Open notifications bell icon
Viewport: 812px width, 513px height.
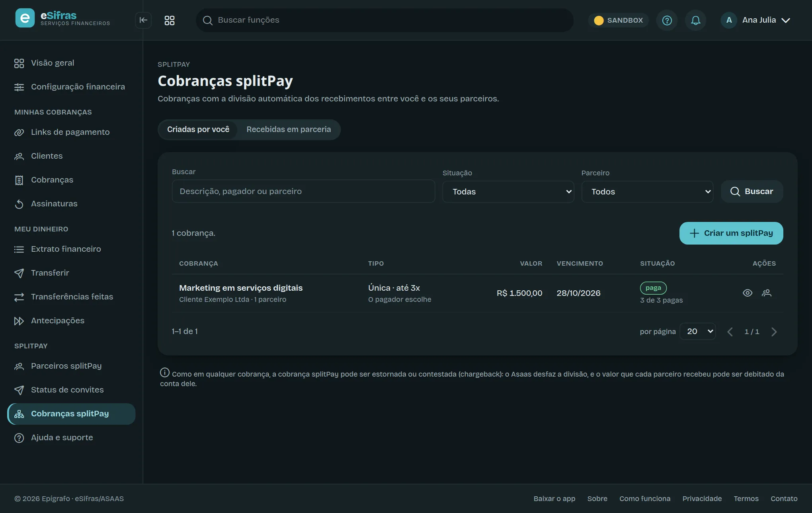point(696,20)
